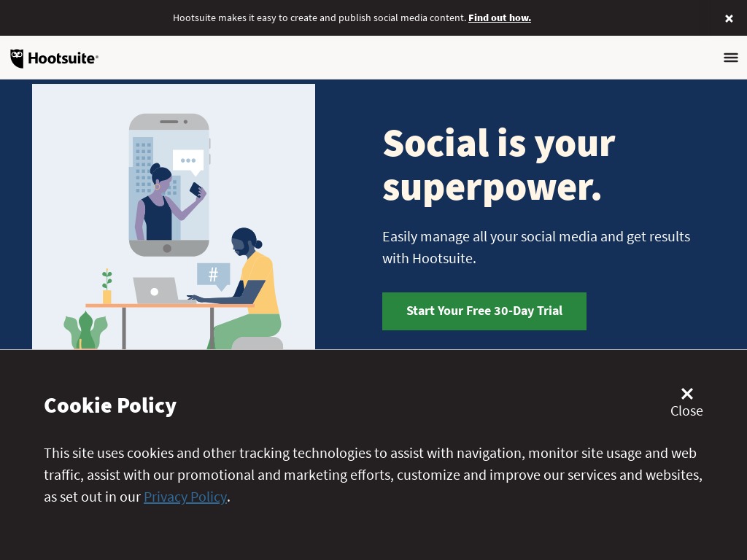
Task: Open the Privacy Policy link
Action: (x=185, y=497)
